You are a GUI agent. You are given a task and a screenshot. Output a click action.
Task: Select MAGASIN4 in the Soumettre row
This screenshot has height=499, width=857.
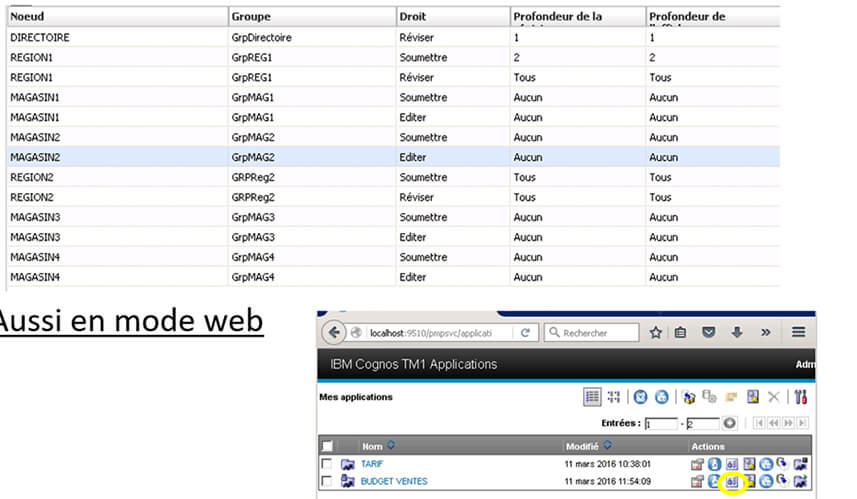(x=35, y=257)
